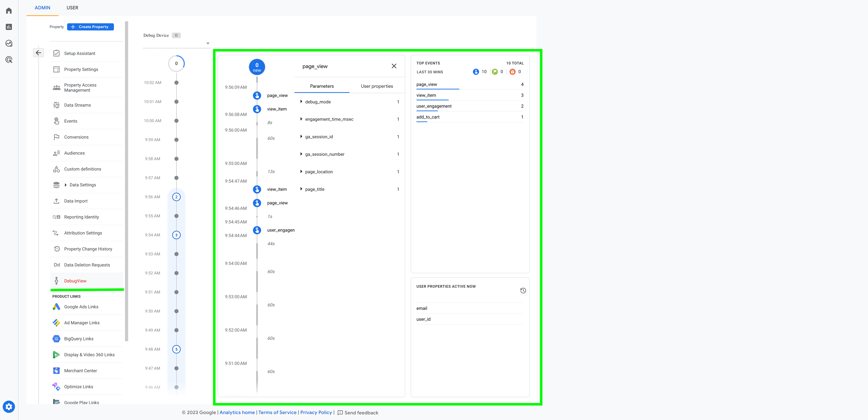Expand the Data Settings submenu
Screen dimensions: 868x420
pyautogui.click(x=66, y=185)
